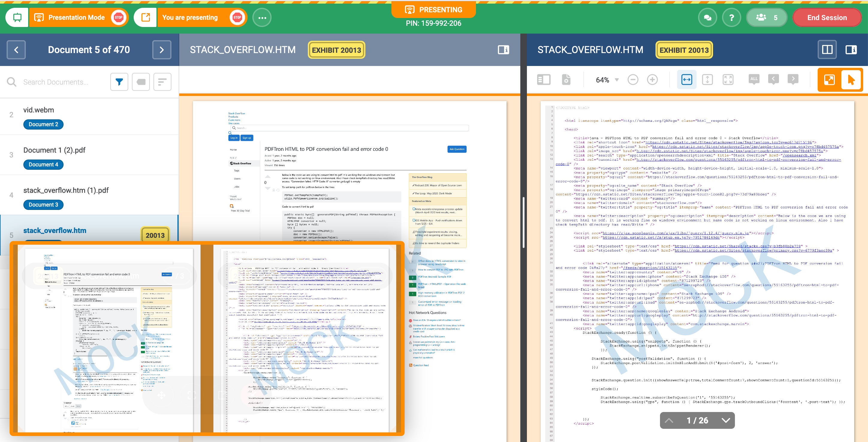Go to previous annotation comment icon
Viewport: 868px width, 442px height.
(x=773, y=80)
